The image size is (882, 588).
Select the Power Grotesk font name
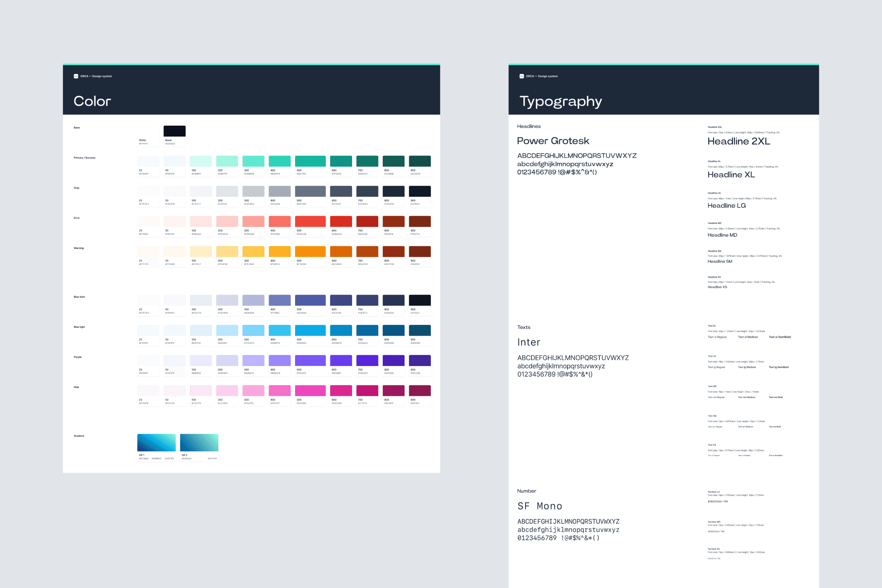pyautogui.click(x=553, y=141)
